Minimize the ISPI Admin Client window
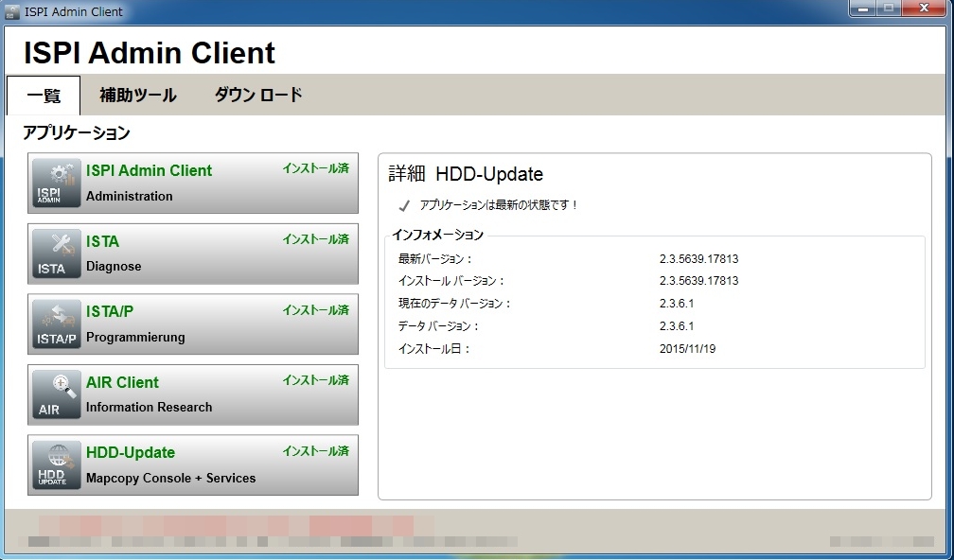The width and height of the screenshot is (954, 560). pos(863,9)
